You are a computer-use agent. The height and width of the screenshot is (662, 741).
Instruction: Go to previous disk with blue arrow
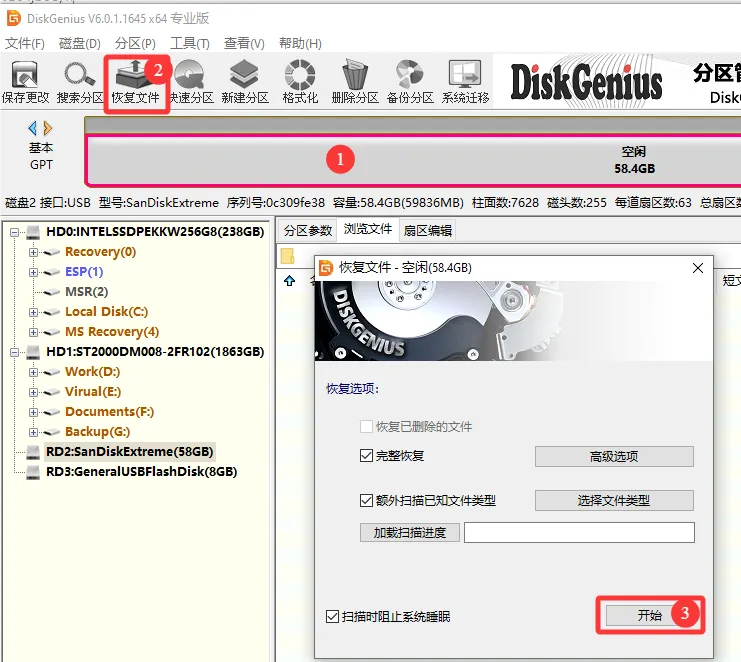click(x=33, y=128)
